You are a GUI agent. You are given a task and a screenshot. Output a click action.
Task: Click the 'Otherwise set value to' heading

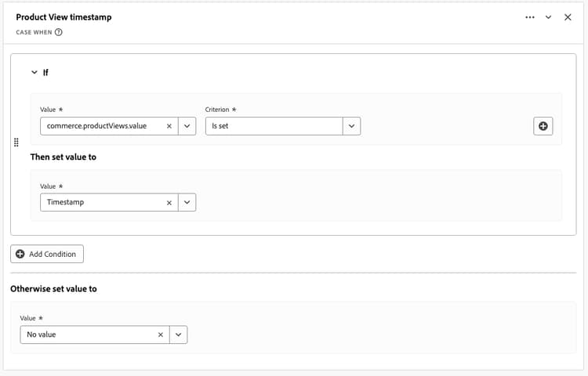(53, 289)
